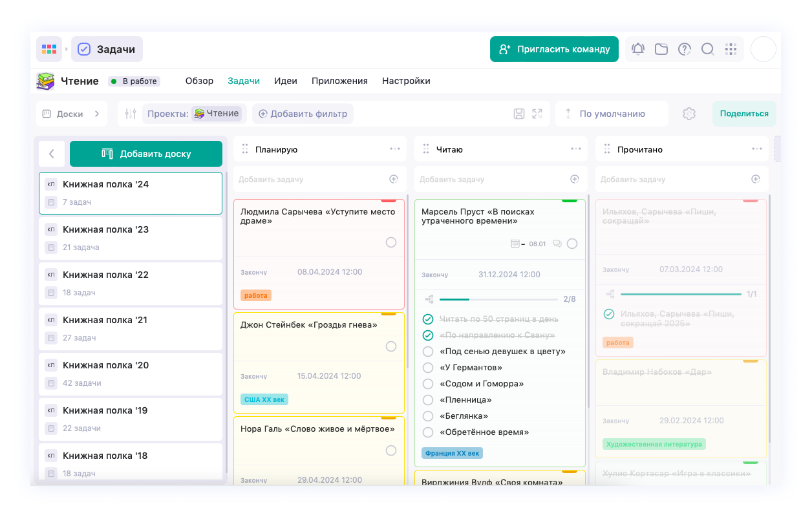812x517 pixels.
Task: Mark «Под сенью девушек в цвету» subtask complete
Action: [x=427, y=352]
